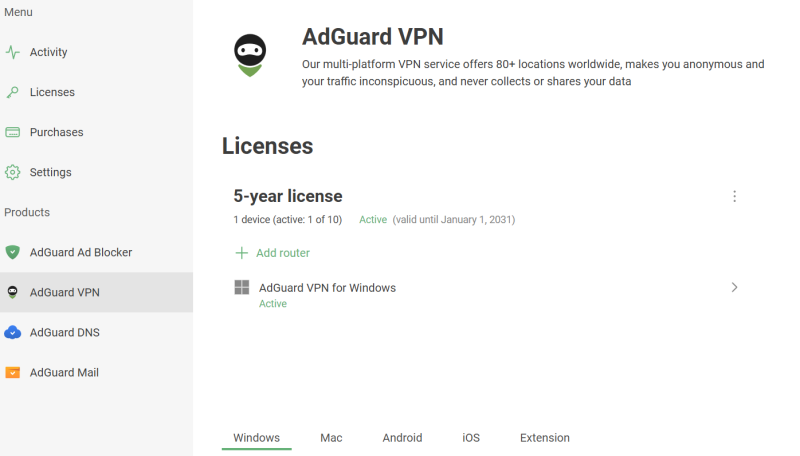Switch to the Mac tab
The width and height of the screenshot is (800, 456).
(331, 438)
